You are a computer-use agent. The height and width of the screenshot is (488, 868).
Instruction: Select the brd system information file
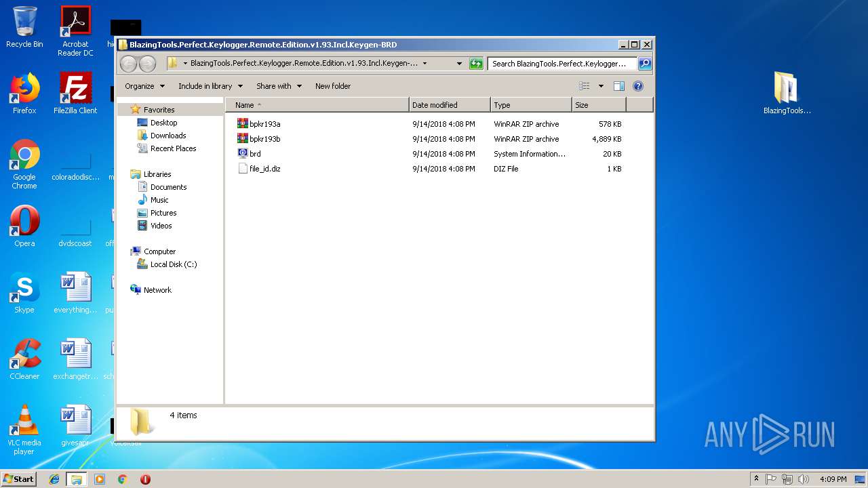(249, 154)
